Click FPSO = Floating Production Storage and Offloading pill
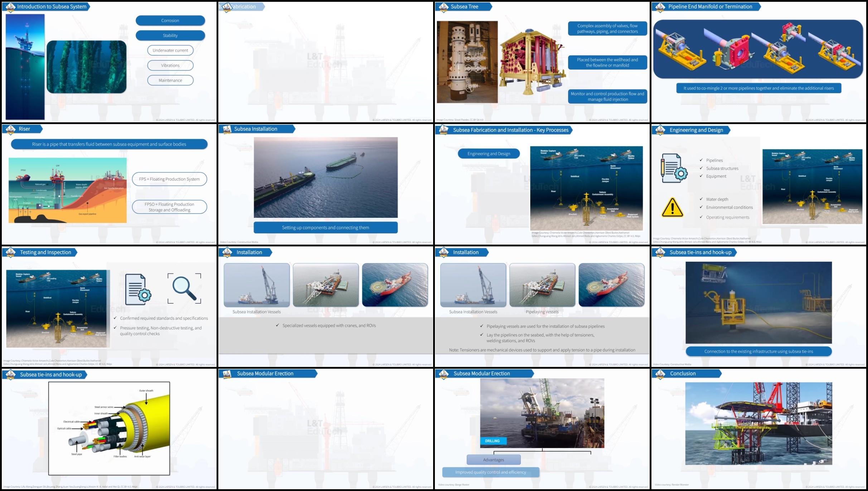Viewport: 868px width, 491px height. (169, 207)
